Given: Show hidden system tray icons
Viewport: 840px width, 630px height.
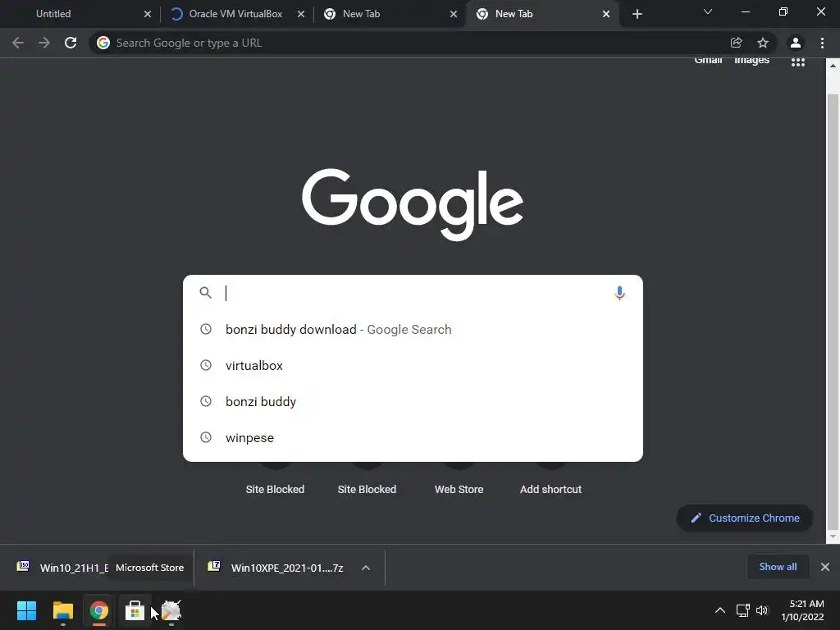Looking at the screenshot, I should (720, 610).
